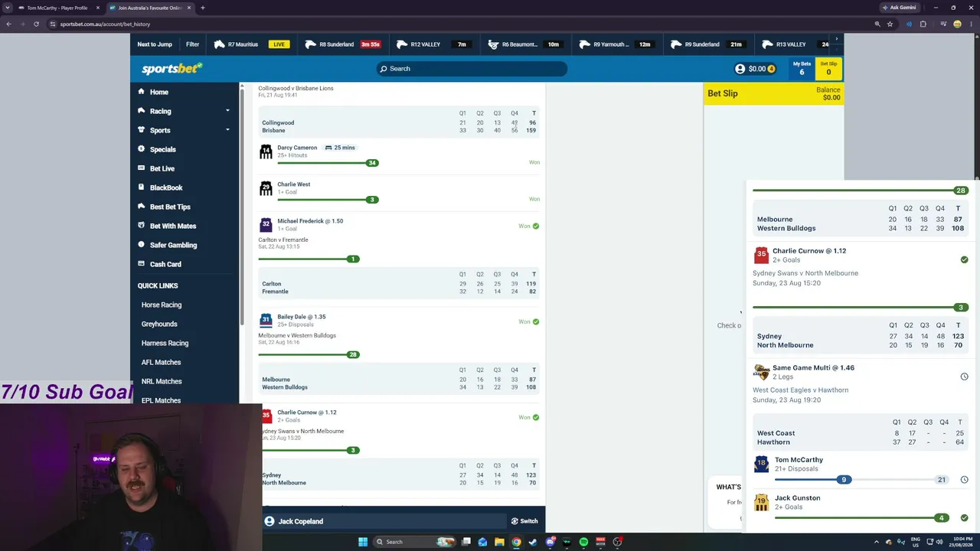Click the green won checkmark for Michael Frederick
The image size is (980, 551).
(x=536, y=226)
